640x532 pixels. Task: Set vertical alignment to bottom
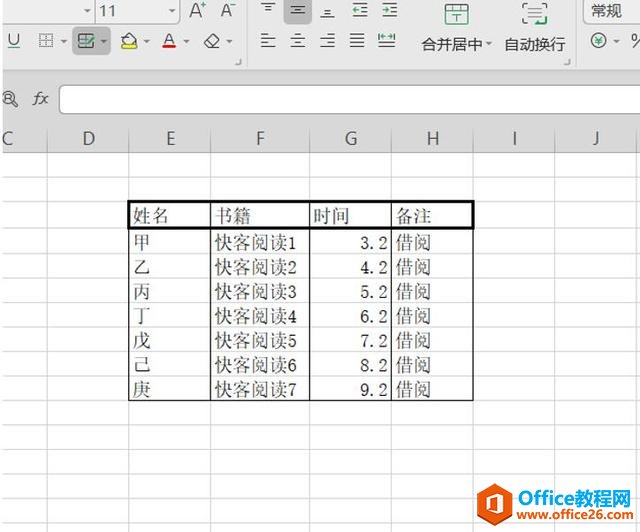point(327,11)
